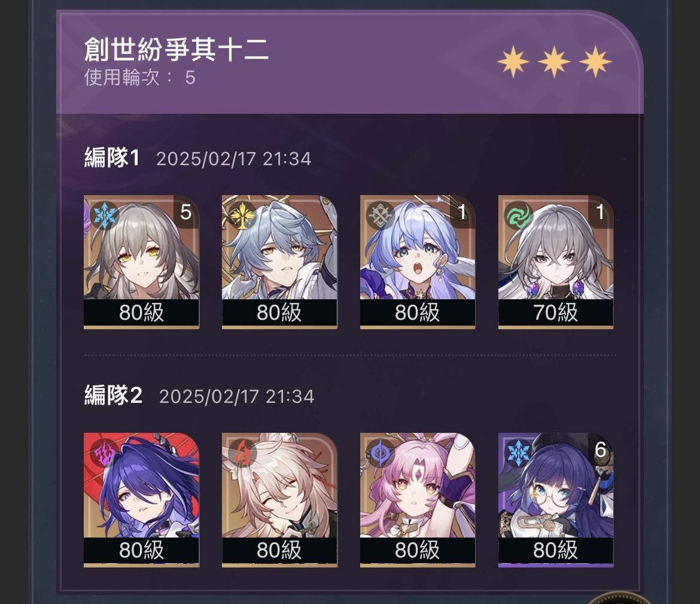Image resolution: width=700 pixels, height=604 pixels.
Task: Click the 編隊2 team label
Action: [114, 395]
